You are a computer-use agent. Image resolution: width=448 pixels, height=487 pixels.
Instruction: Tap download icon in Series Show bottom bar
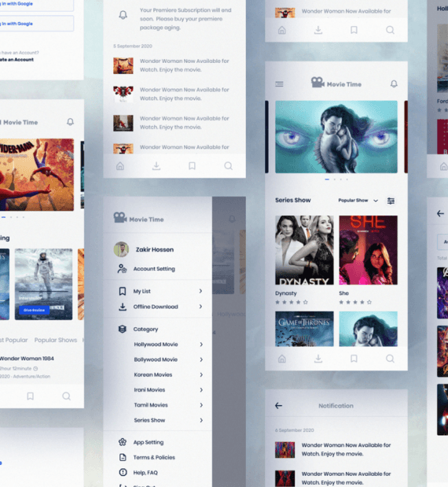tap(318, 359)
